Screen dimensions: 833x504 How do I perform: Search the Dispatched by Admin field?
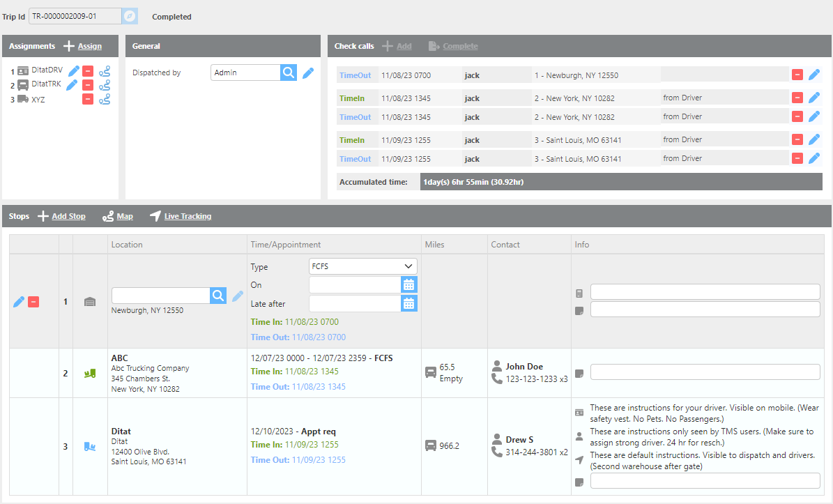(x=289, y=72)
